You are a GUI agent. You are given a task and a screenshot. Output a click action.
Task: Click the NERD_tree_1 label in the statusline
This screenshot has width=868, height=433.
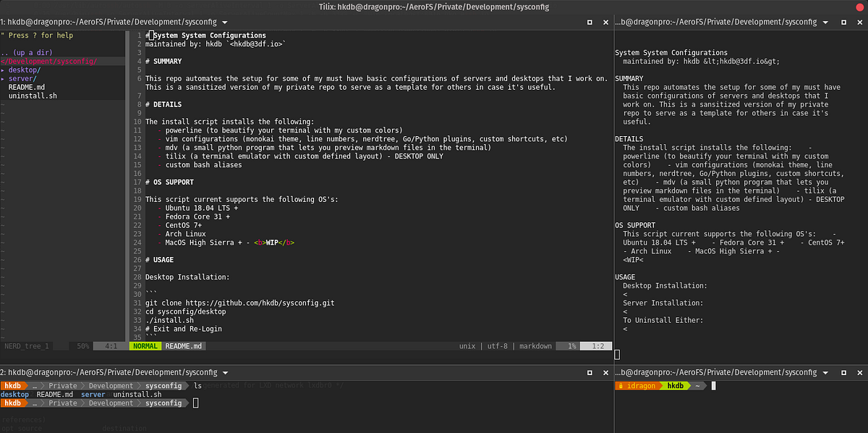tap(26, 346)
